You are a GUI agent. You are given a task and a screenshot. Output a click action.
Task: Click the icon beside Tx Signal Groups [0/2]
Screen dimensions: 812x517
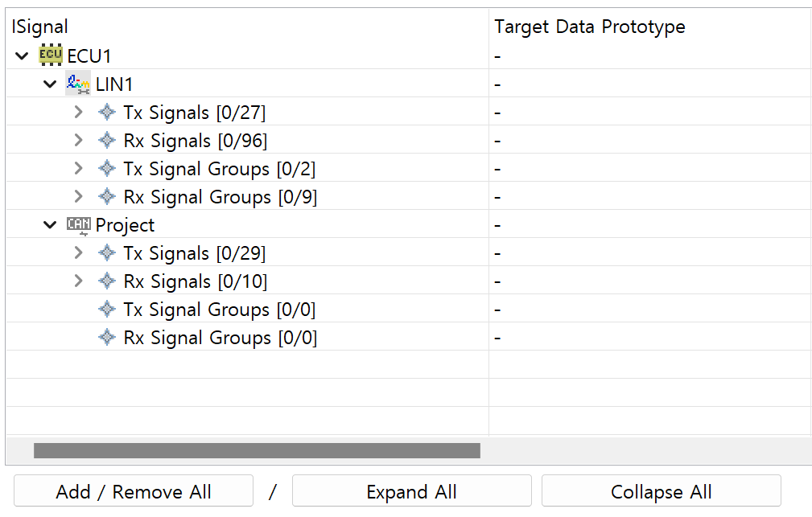tap(107, 168)
